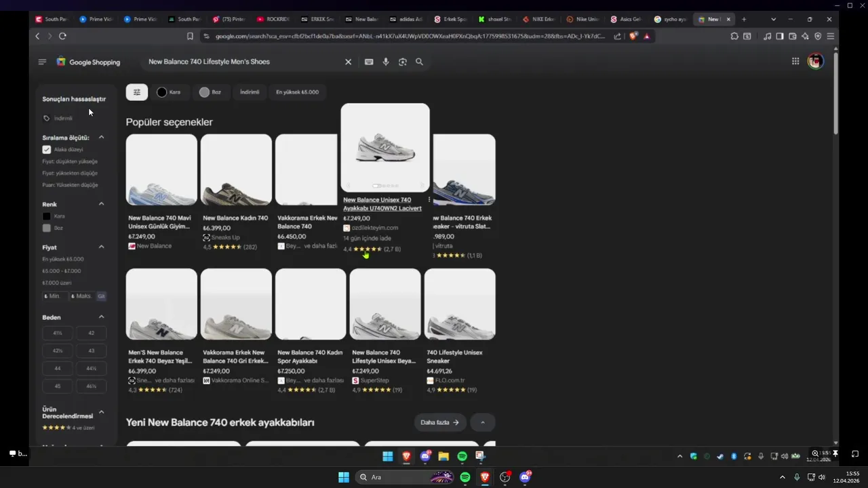Search by image with Lens icon
868x488 pixels.
click(403, 62)
